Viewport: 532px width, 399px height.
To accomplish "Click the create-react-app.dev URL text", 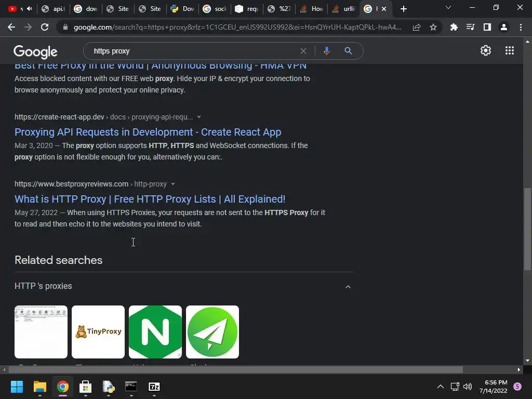I will coord(59,117).
